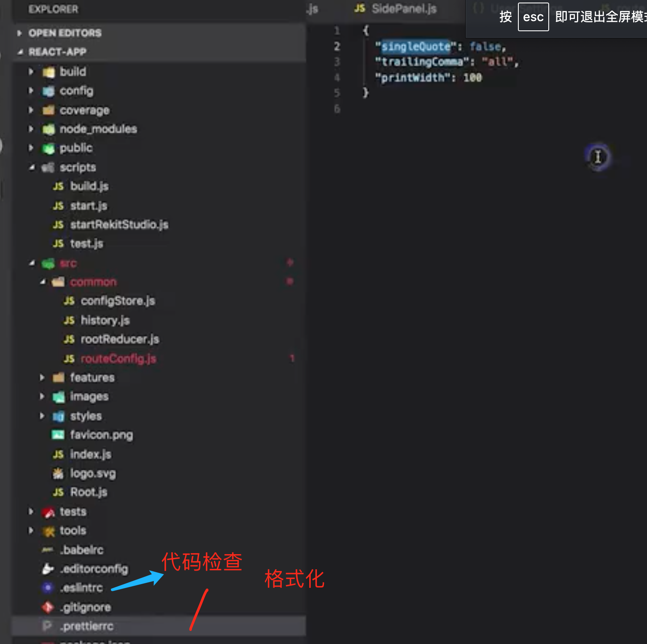Click the .babelrc file icon
This screenshot has height=644, width=647.
(x=48, y=550)
